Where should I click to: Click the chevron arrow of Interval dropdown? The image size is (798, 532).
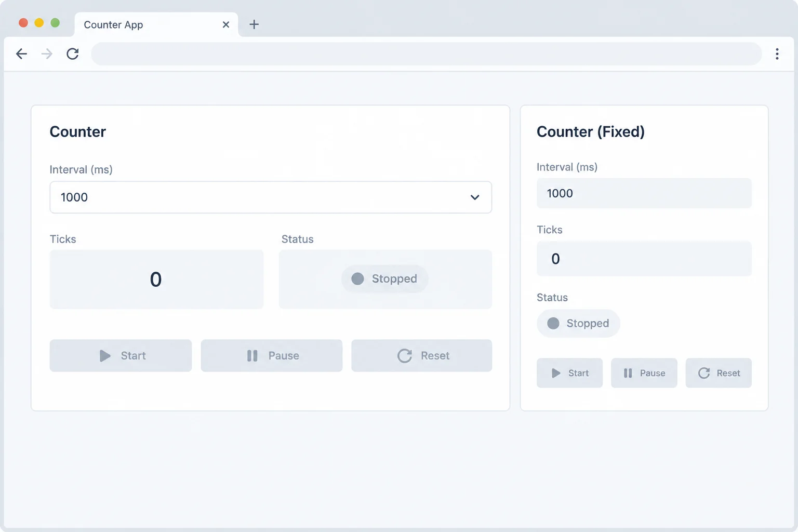pyautogui.click(x=475, y=197)
